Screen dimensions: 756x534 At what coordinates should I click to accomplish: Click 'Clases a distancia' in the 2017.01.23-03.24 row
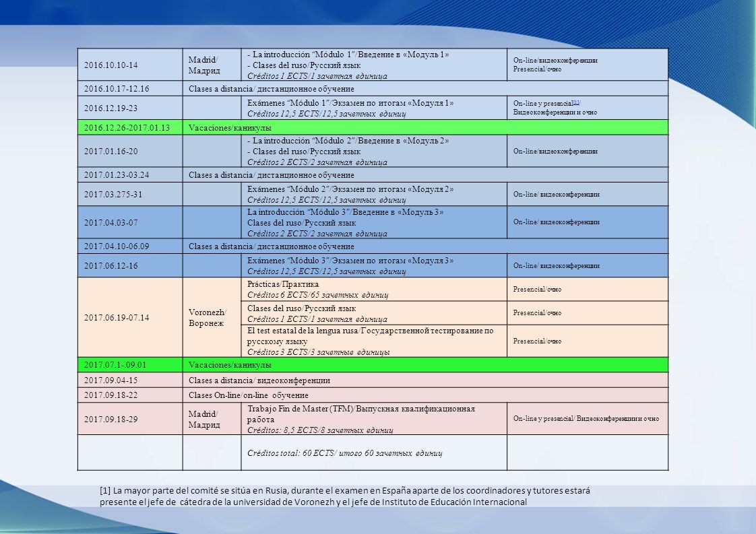[x=272, y=175]
